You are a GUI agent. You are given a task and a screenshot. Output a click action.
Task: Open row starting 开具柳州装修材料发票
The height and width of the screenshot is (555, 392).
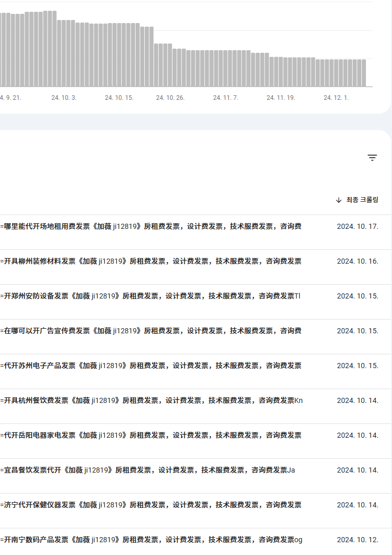click(195, 267)
